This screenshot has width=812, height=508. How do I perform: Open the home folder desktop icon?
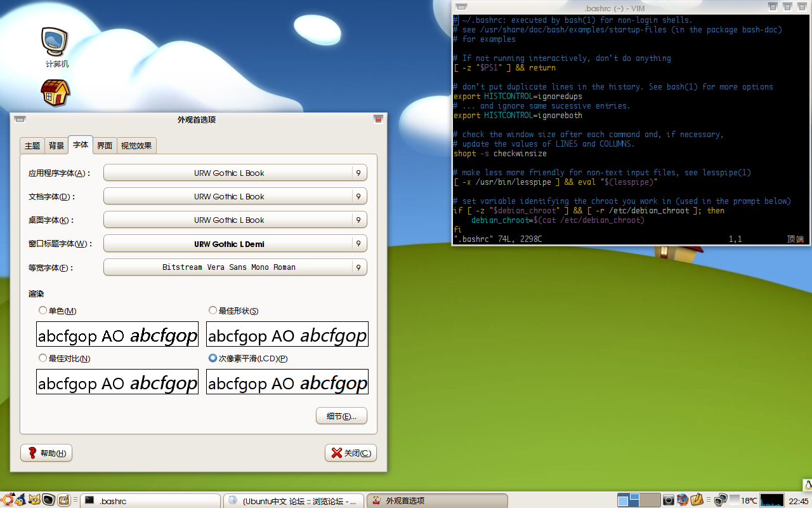click(55, 93)
